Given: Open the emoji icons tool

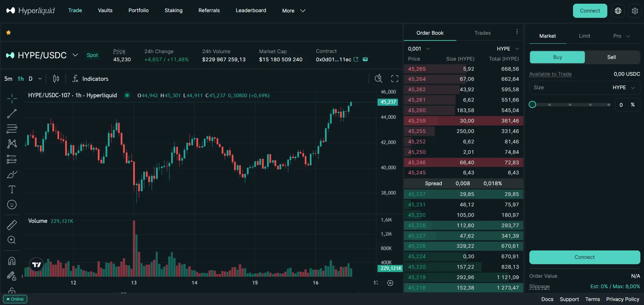Looking at the screenshot, I should point(12,205).
